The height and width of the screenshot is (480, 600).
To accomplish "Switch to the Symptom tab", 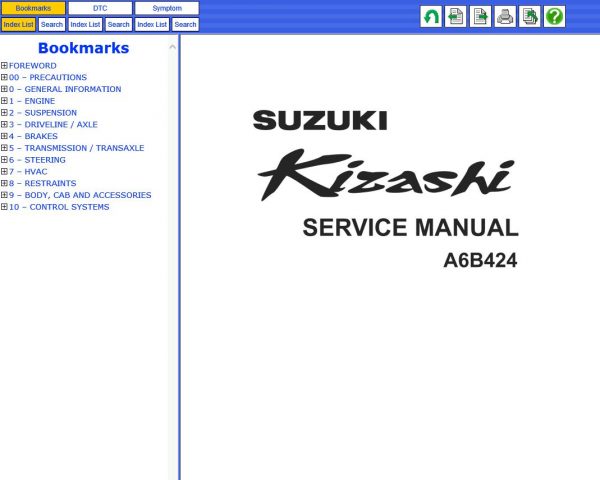I will tap(167, 8).
